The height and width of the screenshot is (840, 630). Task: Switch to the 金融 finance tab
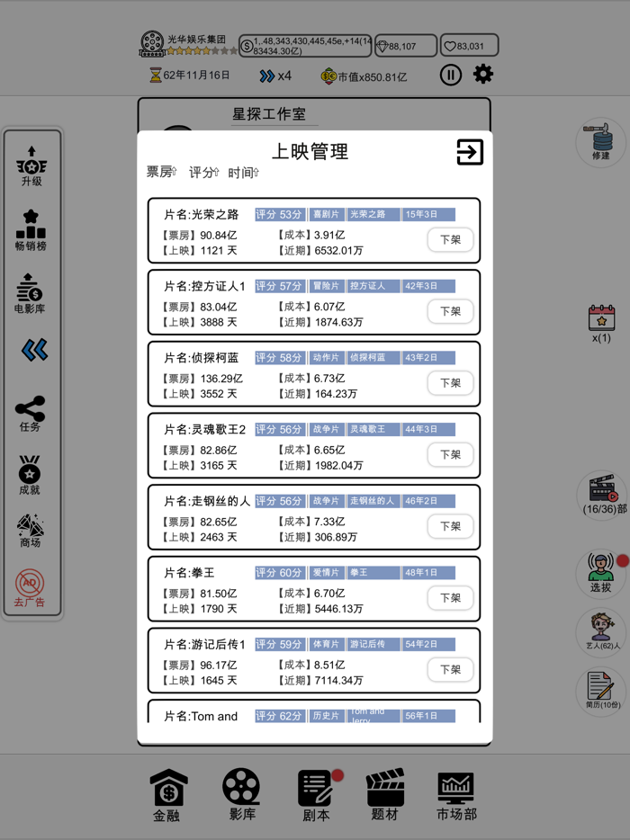click(167, 795)
